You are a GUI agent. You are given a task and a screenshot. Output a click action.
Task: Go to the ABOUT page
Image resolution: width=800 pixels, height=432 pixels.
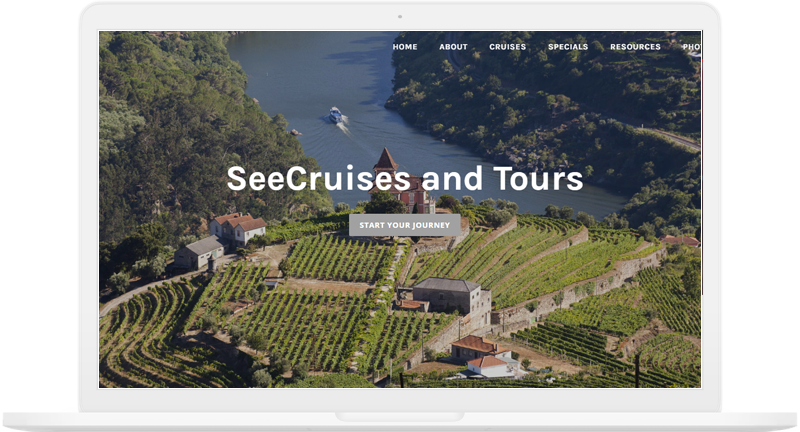pos(453,46)
